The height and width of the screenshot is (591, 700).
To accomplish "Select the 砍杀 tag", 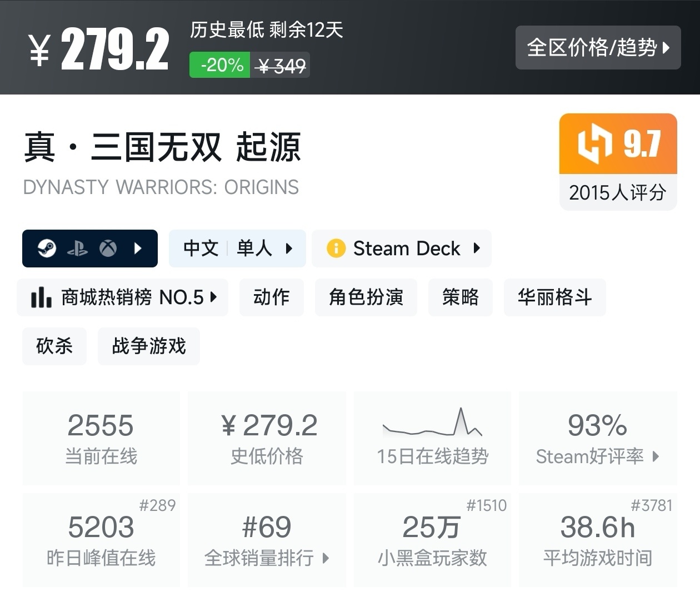I will [x=54, y=346].
